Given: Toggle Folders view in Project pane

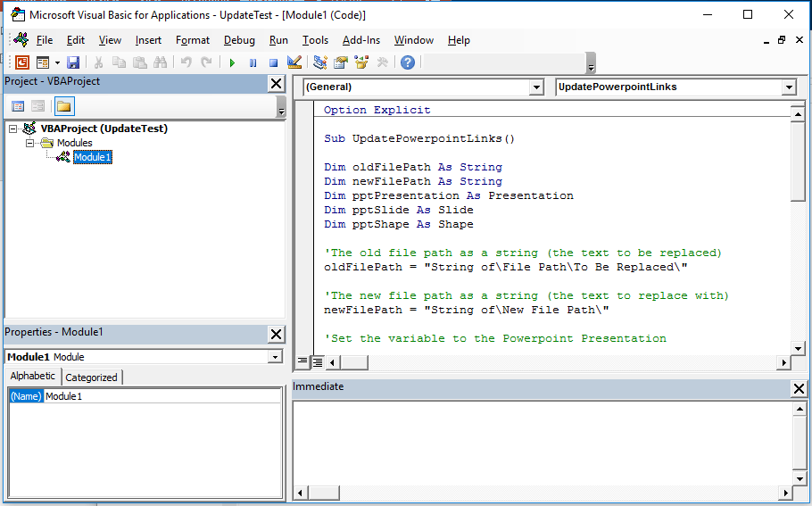Looking at the screenshot, I should (63, 106).
